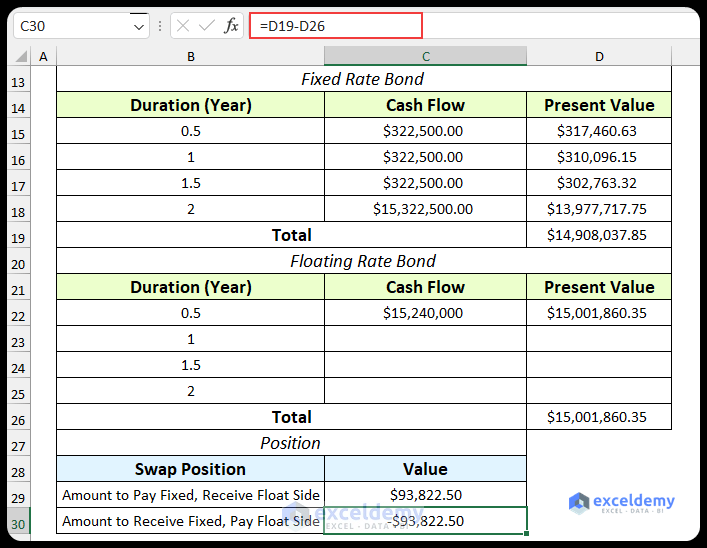Click the Cancel X icon in formula bar

click(x=183, y=26)
